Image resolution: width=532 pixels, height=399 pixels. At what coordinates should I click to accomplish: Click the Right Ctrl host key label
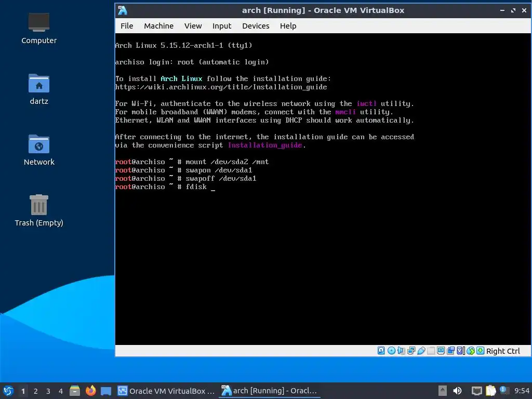click(x=503, y=351)
